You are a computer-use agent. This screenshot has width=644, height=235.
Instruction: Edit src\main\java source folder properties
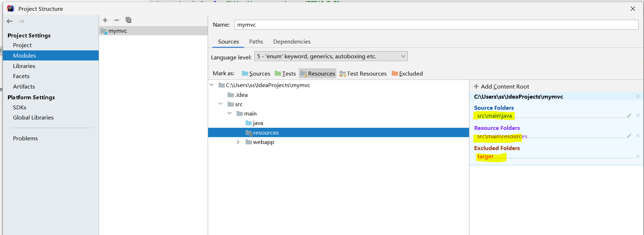tap(629, 116)
